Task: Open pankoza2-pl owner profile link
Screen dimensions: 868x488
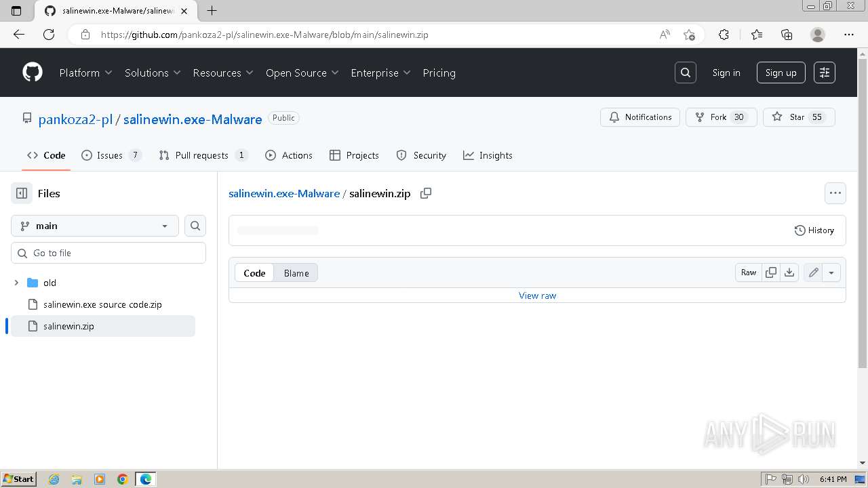Action: pyautogui.click(x=75, y=119)
